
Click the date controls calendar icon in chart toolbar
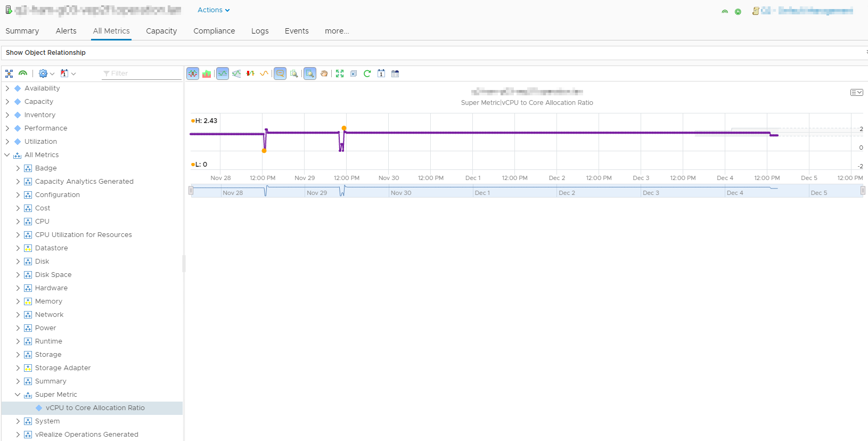[x=381, y=73]
